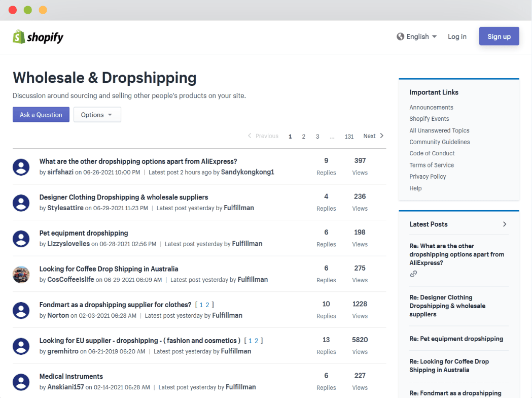Open Fulfillman on Pet equipment row

(247, 244)
